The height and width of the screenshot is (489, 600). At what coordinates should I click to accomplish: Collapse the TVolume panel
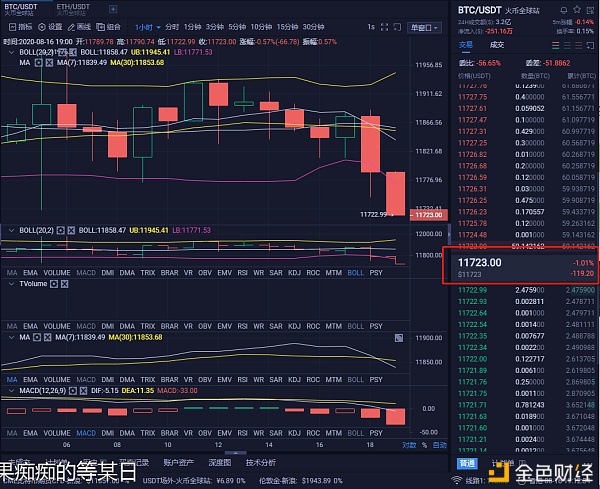coord(11,284)
